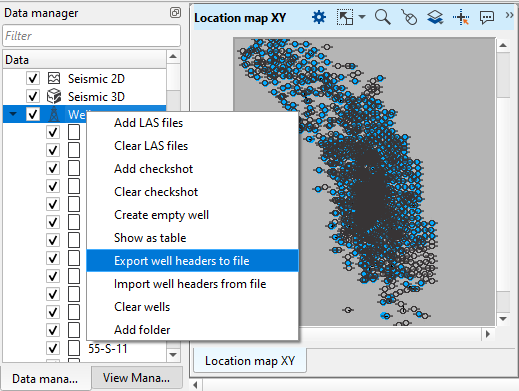The height and width of the screenshot is (391, 519).
Task: Click the Data column header
Action: click(85, 60)
